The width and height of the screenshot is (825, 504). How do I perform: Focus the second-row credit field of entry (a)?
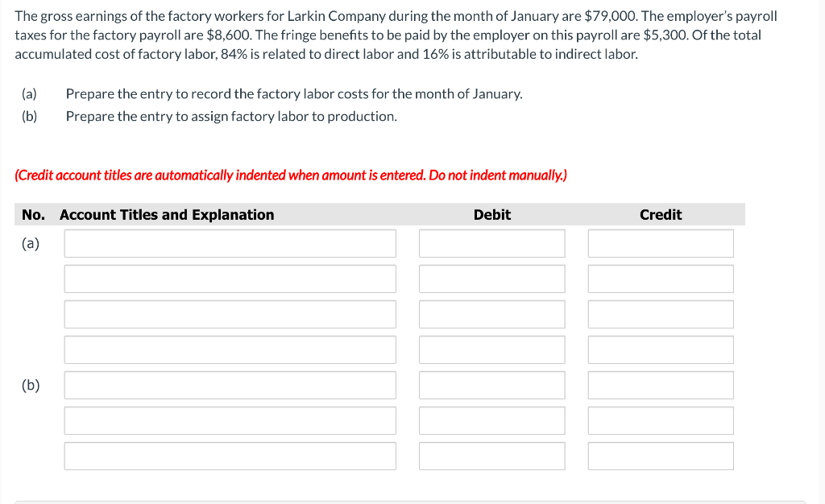[661, 279]
